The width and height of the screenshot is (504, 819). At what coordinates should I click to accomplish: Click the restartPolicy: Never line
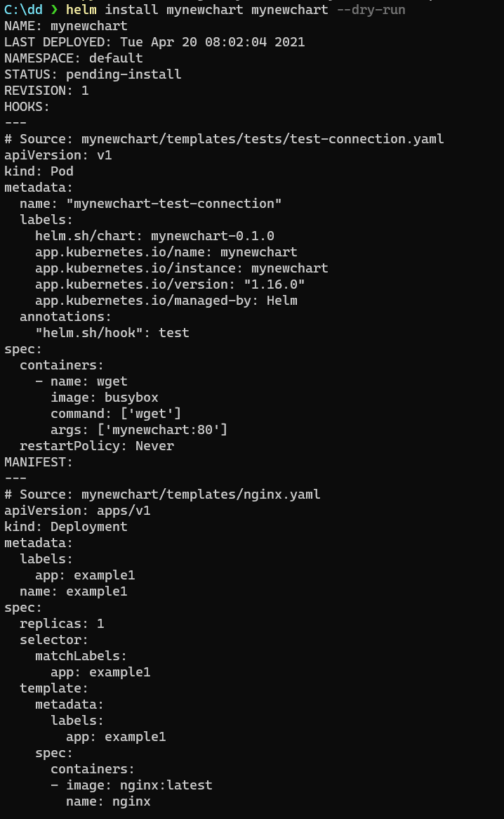pos(97,446)
